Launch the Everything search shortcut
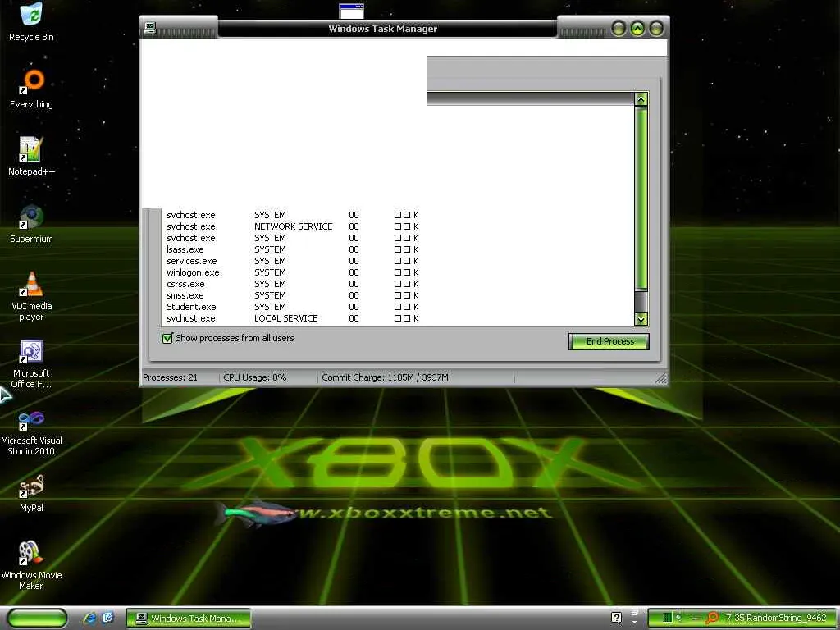 pos(31,89)
